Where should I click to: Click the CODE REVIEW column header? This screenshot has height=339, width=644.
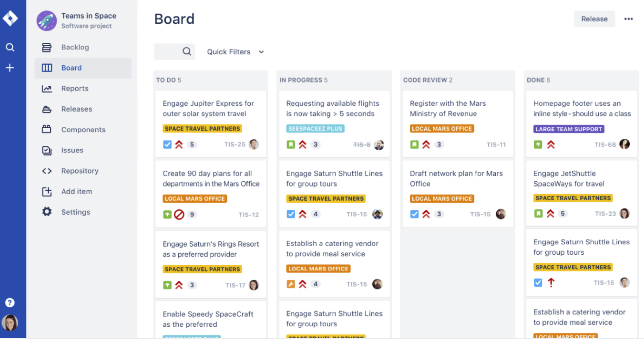coord(428,80)
